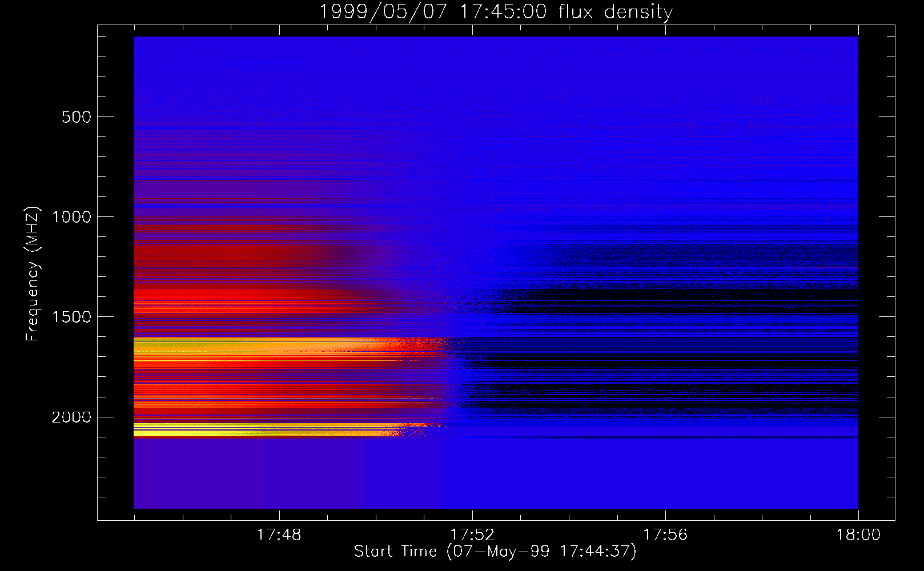Click the 17:56 time tick label
Viewport: 924px width, 571px height.
[x=665, y=535]
